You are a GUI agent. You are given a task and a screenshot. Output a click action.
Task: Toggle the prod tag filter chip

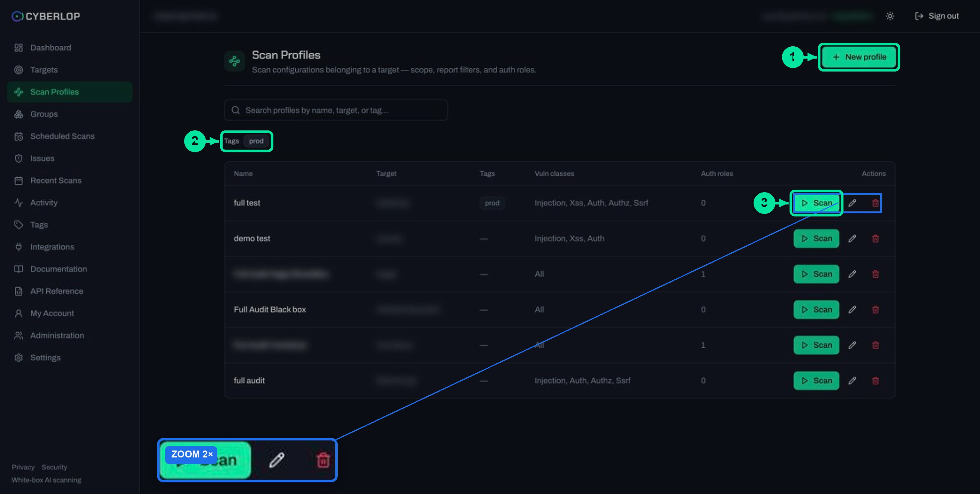pyautogui.click(x=256, y=141)
